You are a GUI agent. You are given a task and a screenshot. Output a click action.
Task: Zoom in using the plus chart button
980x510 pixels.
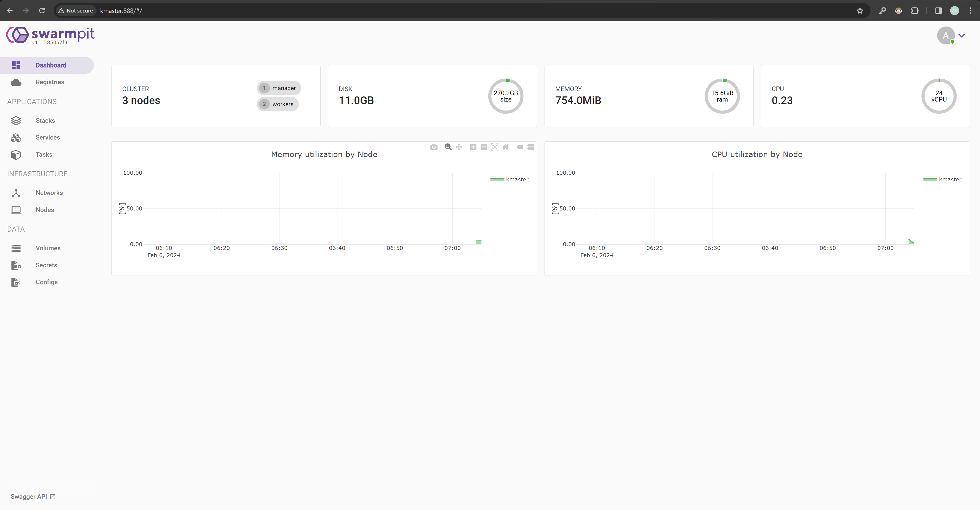coord(473,147)
